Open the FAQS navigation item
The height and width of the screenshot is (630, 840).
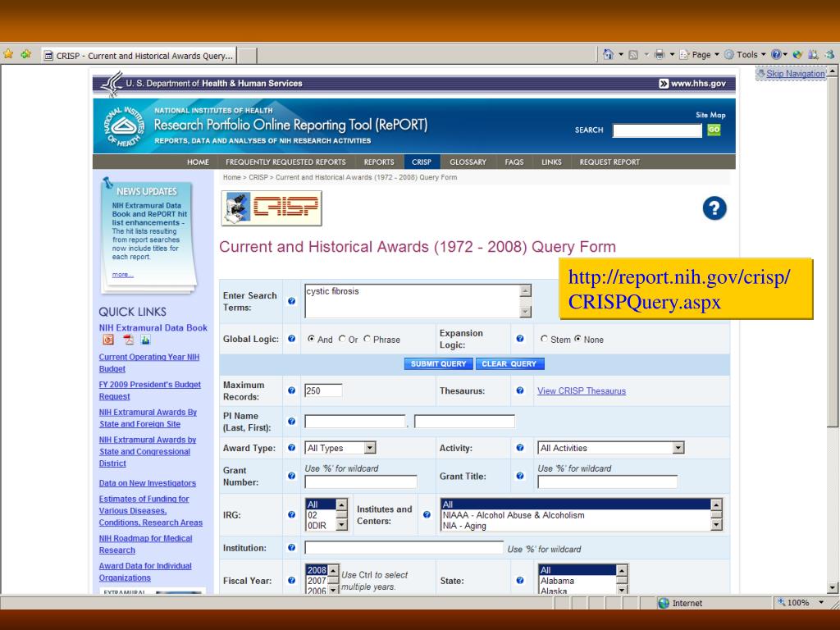coord(514,162)
